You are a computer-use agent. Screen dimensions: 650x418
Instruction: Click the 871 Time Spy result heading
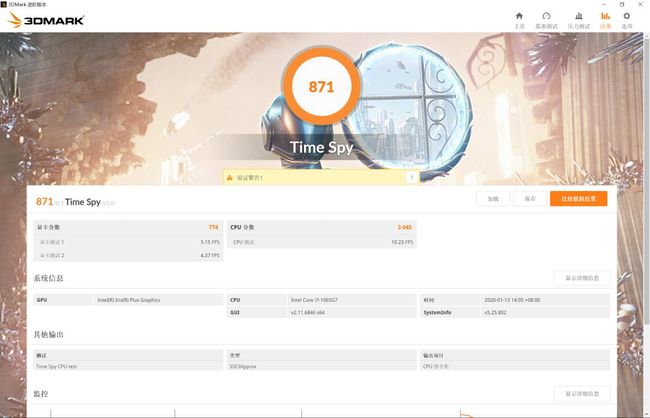click(75, 202)
